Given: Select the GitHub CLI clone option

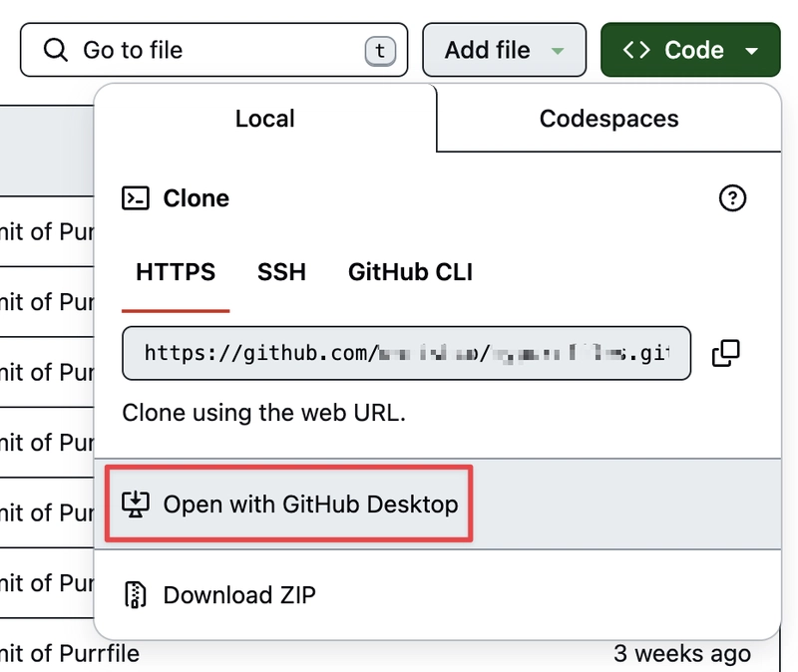Looking at the screenshot, I should (x=410, y=272).
